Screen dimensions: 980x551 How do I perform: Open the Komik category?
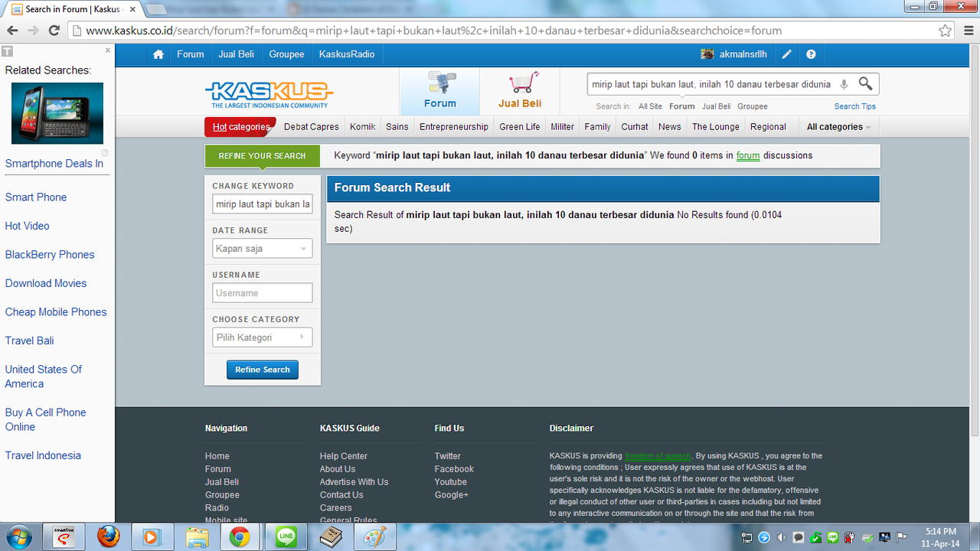(363, 127)
